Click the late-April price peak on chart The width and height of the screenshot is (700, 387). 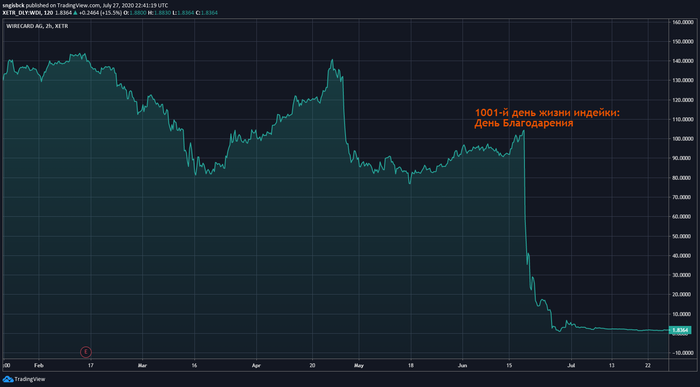tap(332, 60)
